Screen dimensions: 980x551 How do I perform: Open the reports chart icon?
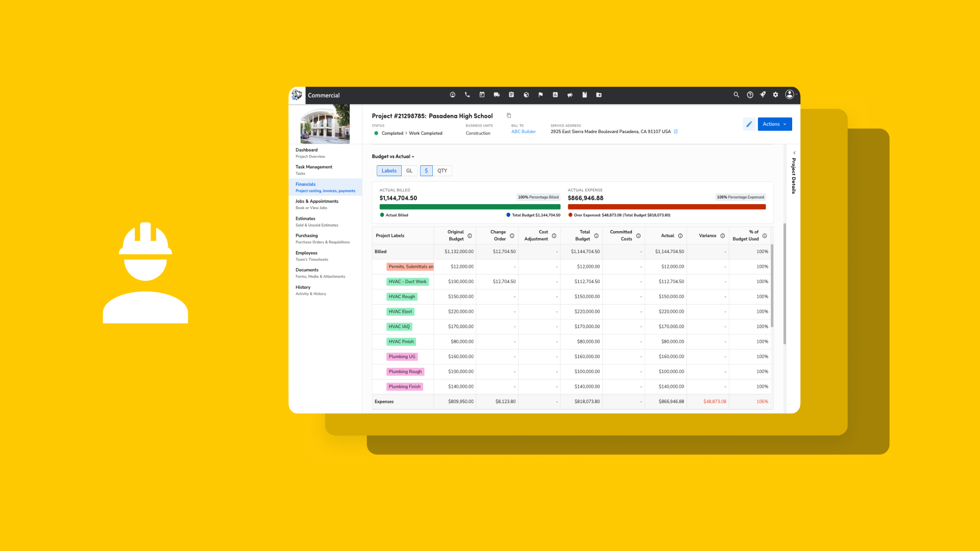(x=555, y=95)
